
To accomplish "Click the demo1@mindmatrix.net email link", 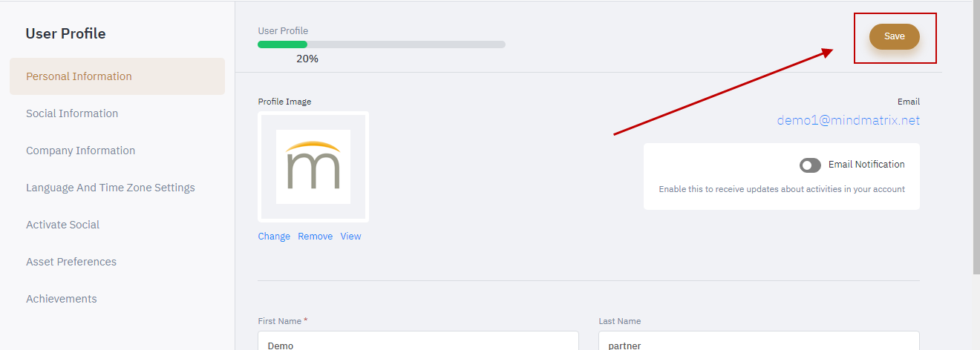I will point(849,120).
